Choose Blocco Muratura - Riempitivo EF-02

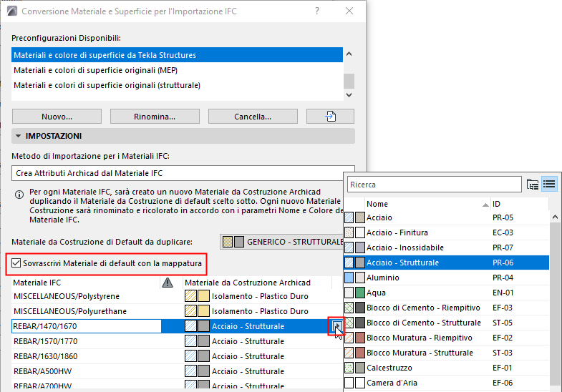click(446, 338)
